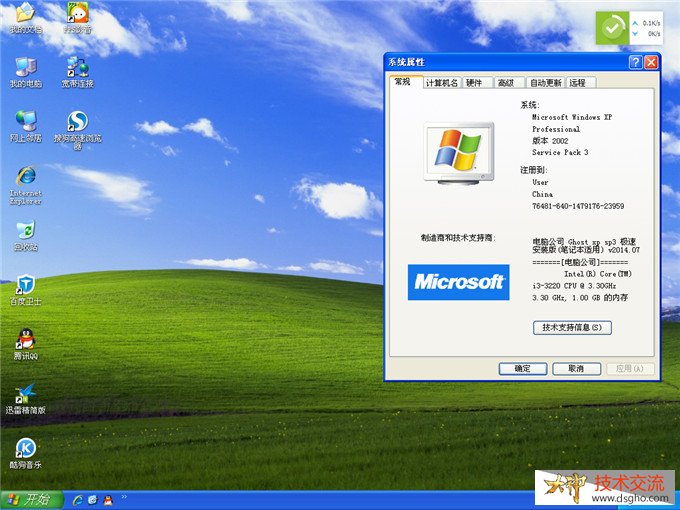Switch to the 常规 tab

(x=404, y=82)
